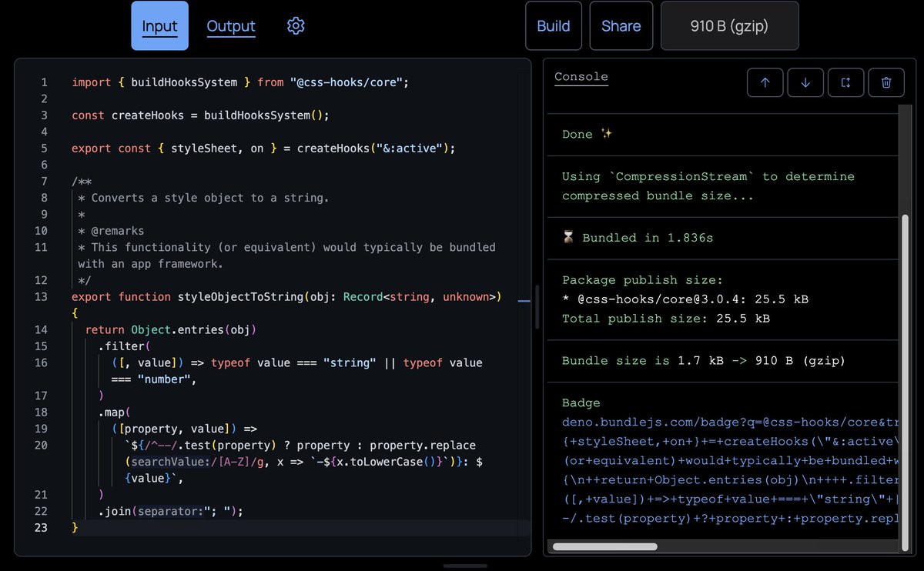
Task: Click "buildHooksSystem" in the import line
Action: pyautogui.click(x=184, y=82)
